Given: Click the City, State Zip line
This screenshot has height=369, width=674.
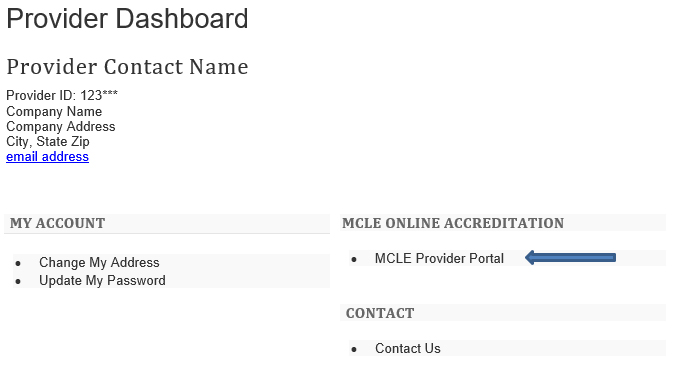Looking at the screenshot, I should click(48, 141).
